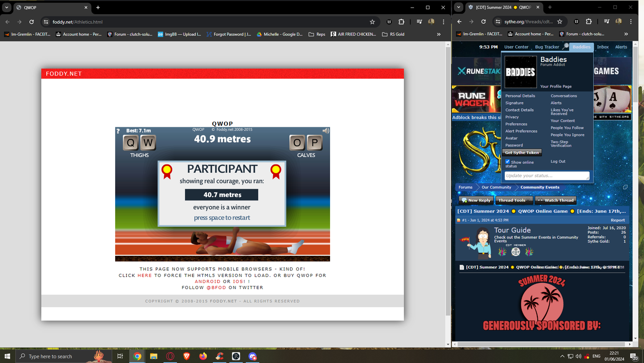644x363 pixels.
Task: Open the Windows Start menu
Action: coord(8,356)
